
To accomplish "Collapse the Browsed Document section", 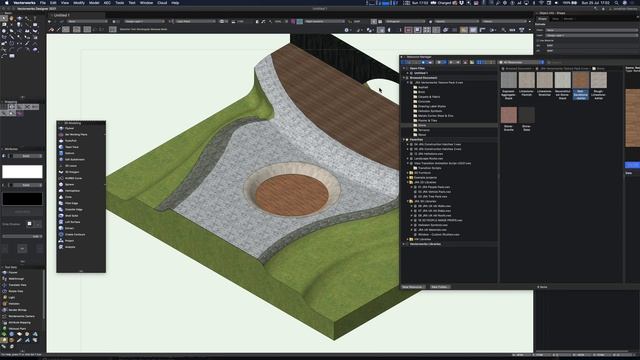I will pos(405,78).
